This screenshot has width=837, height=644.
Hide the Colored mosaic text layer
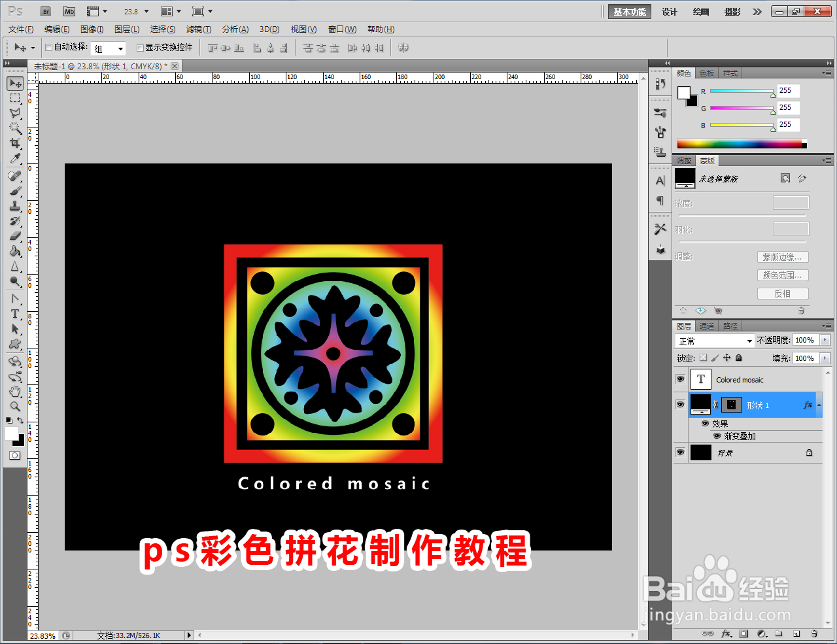point(680,379)
